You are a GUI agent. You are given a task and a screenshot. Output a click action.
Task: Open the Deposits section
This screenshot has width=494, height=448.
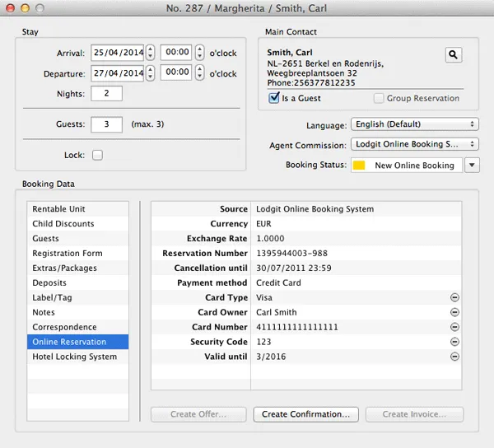pos(78,283)
